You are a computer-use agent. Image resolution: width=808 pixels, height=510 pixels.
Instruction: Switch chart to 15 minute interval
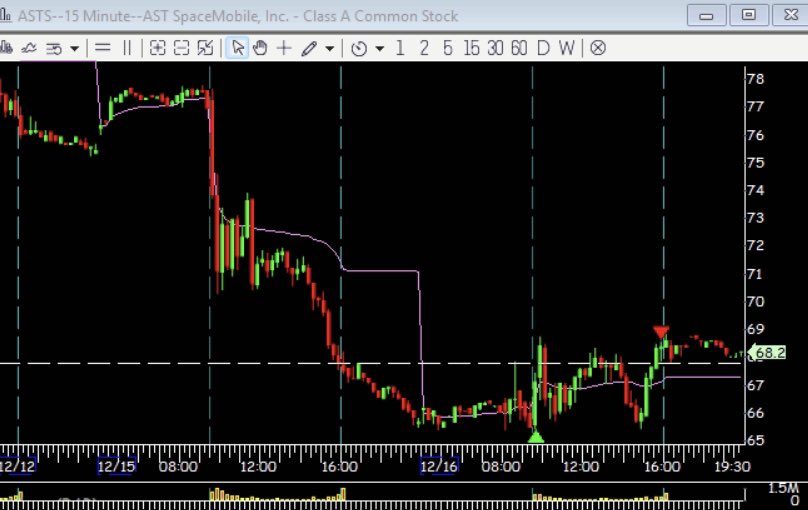point(471,48)
